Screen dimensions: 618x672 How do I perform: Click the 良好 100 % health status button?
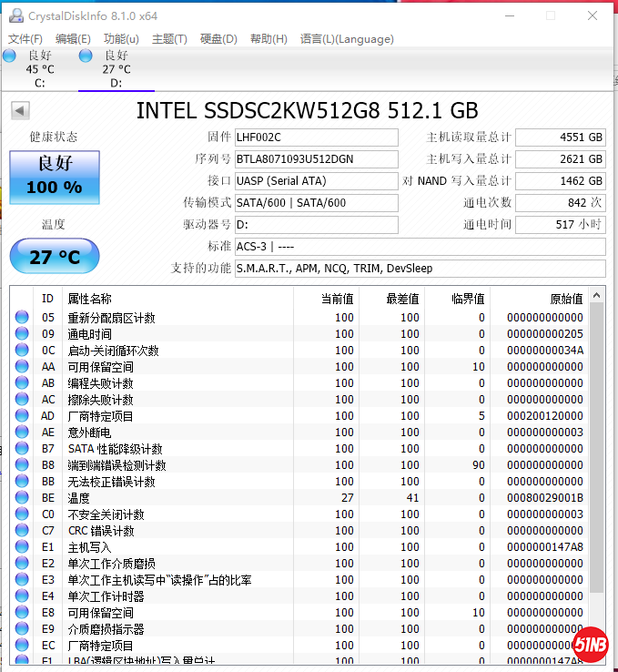click(55, 177)
